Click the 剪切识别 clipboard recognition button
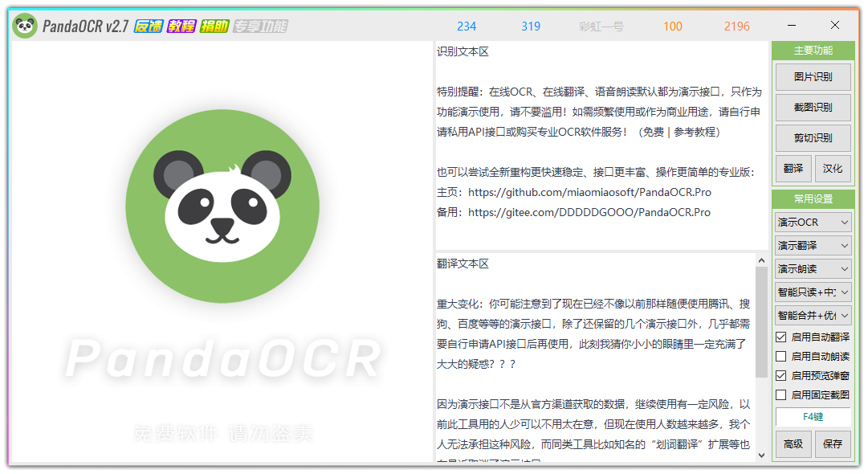The height and width of the screenshot is (474, 868). pos(813,138)
